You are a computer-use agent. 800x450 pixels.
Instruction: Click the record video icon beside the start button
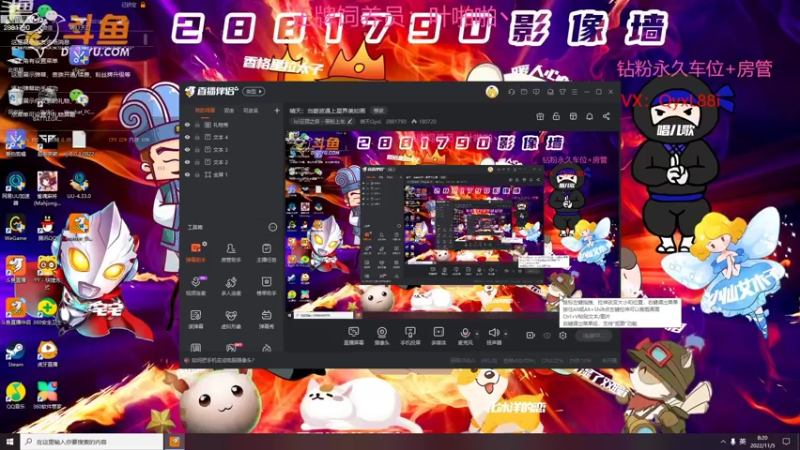pos(530,335)
